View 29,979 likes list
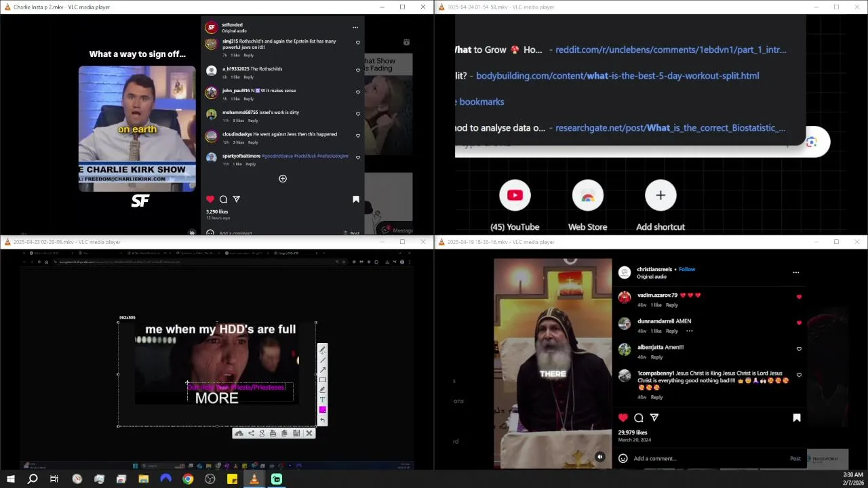The width and height of the screenshot is (868, 488). pos(633,432)
